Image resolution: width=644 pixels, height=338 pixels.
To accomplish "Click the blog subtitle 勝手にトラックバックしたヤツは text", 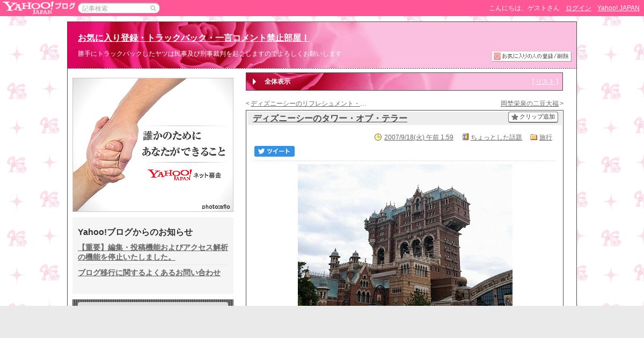I will pos(209,54).
